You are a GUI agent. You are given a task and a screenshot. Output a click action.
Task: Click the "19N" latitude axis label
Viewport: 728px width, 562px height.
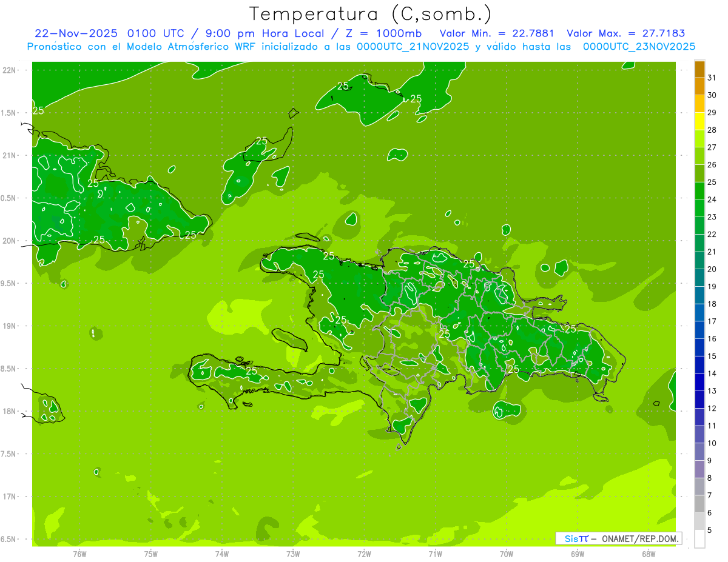[10, 326]
